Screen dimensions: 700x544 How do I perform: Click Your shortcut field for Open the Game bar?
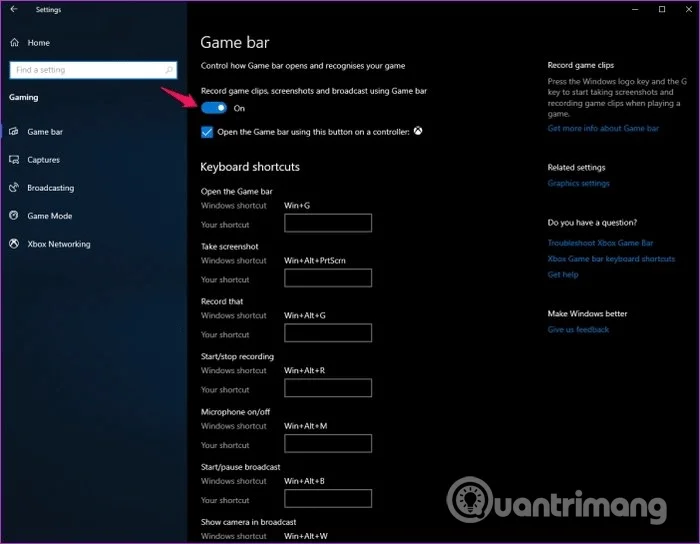pyautogui.click(x=328, y=223)
